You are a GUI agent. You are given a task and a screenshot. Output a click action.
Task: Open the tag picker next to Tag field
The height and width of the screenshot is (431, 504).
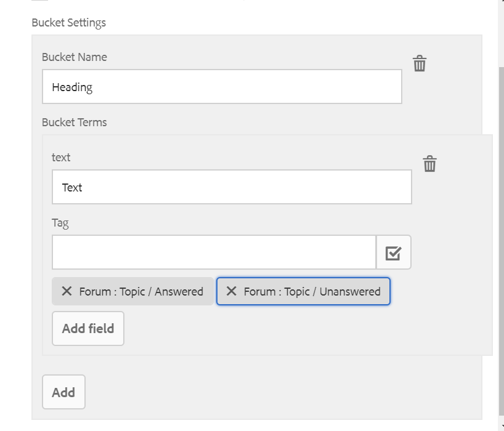click(x=393, y=252)
